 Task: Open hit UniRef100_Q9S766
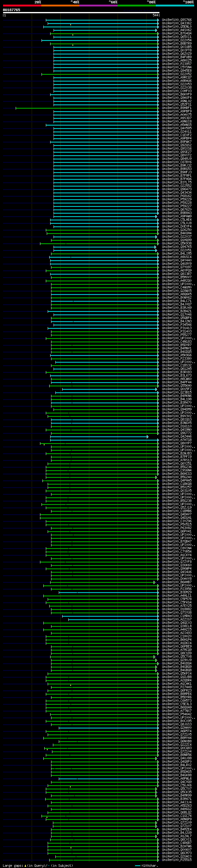coord(176,20)
